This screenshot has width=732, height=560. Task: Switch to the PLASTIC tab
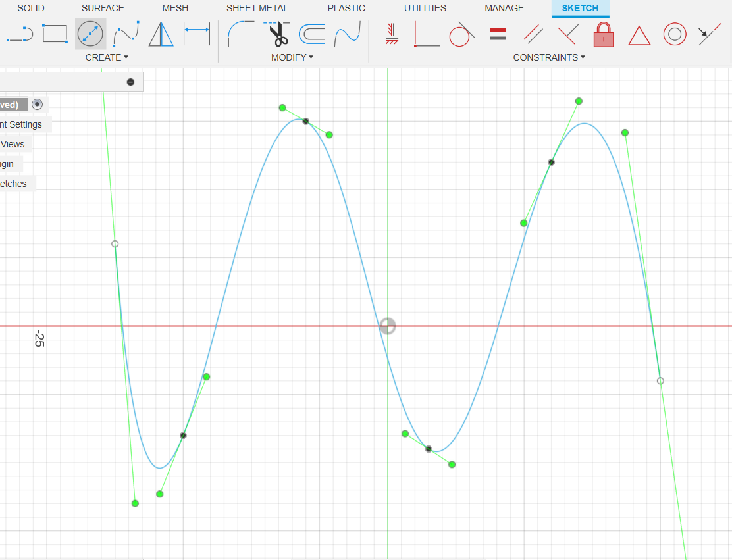click(346, 8)
